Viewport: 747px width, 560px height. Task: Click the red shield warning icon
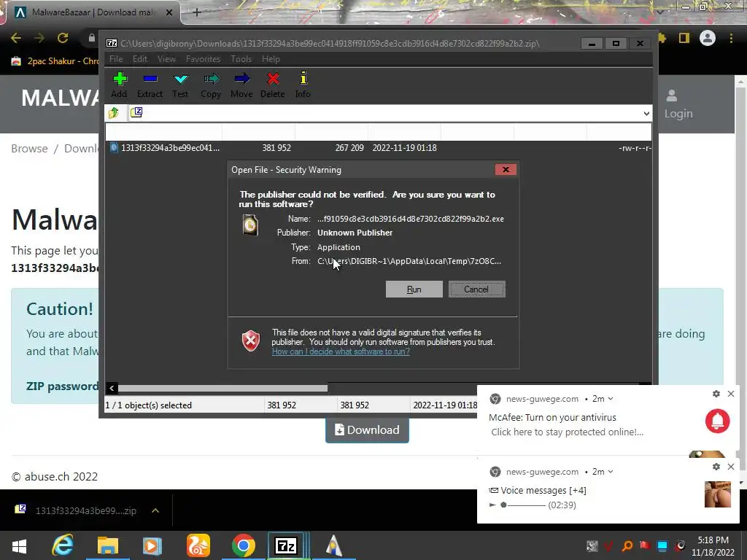[251, 341]
